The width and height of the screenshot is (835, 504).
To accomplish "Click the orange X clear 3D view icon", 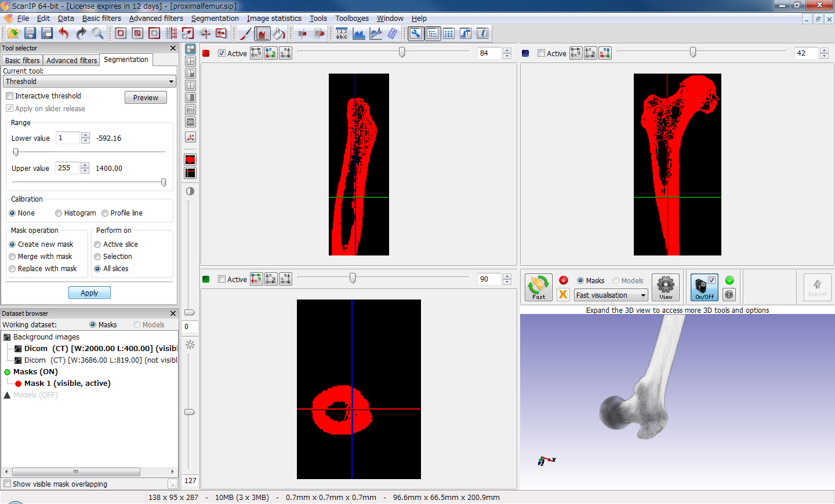I will 563,294.
